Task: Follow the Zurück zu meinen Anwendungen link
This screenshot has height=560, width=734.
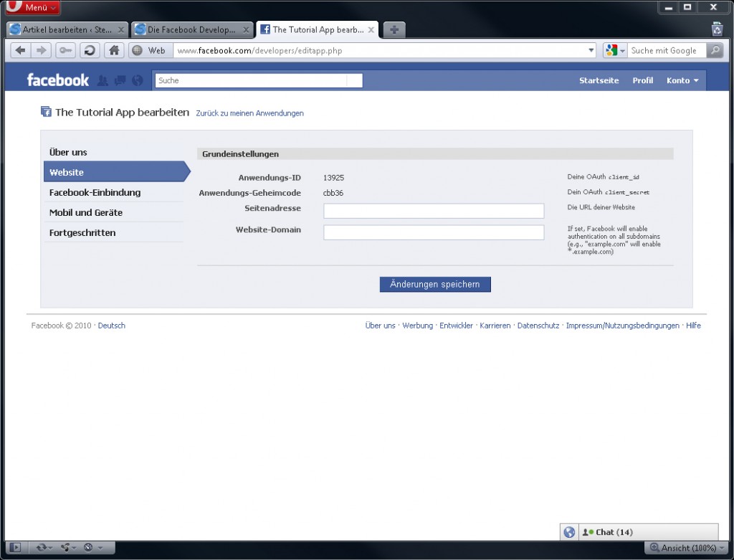Action: pyautogui.click(x=249, y=113)
